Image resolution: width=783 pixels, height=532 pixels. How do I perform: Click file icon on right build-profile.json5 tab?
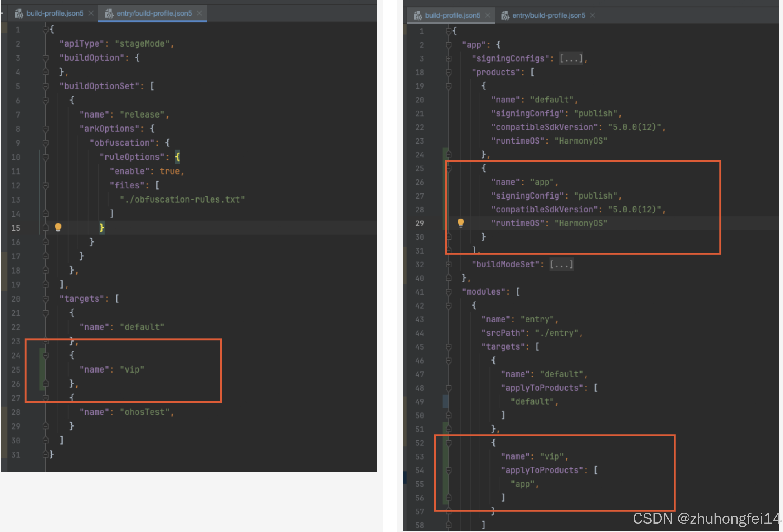(x=418, y=16)
